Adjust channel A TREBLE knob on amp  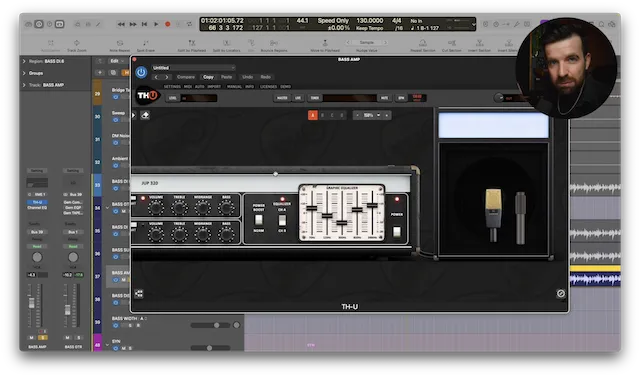(179, 208)
